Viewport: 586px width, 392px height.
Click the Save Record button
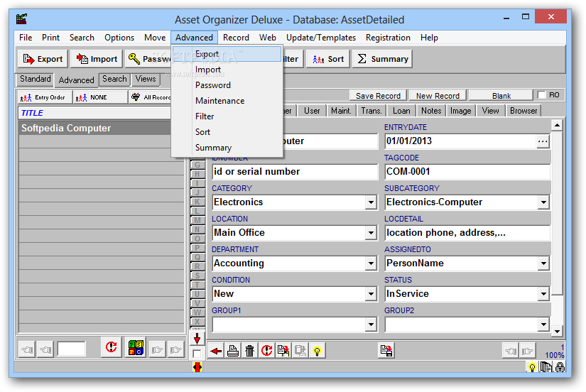coord(378,96)
